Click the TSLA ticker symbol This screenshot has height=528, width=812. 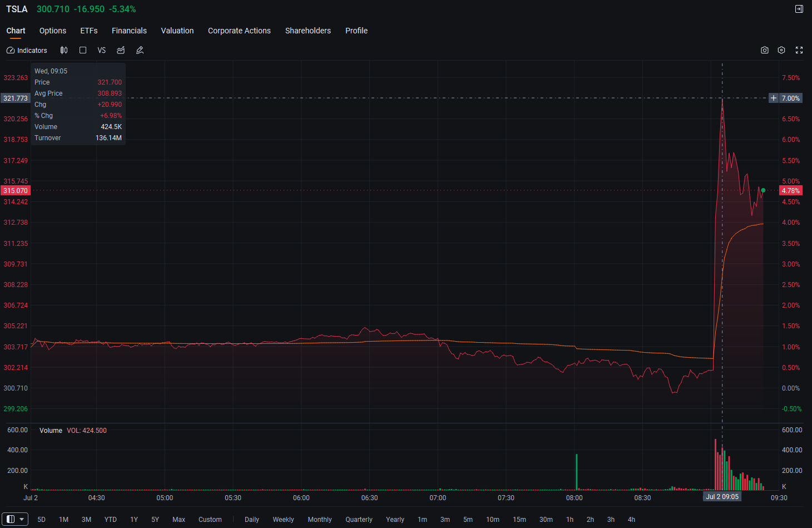pos(17,9)
